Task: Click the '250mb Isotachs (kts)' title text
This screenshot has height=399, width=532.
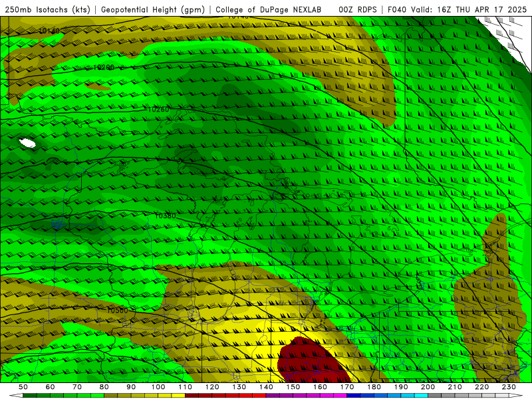Action: coord(47,10)
